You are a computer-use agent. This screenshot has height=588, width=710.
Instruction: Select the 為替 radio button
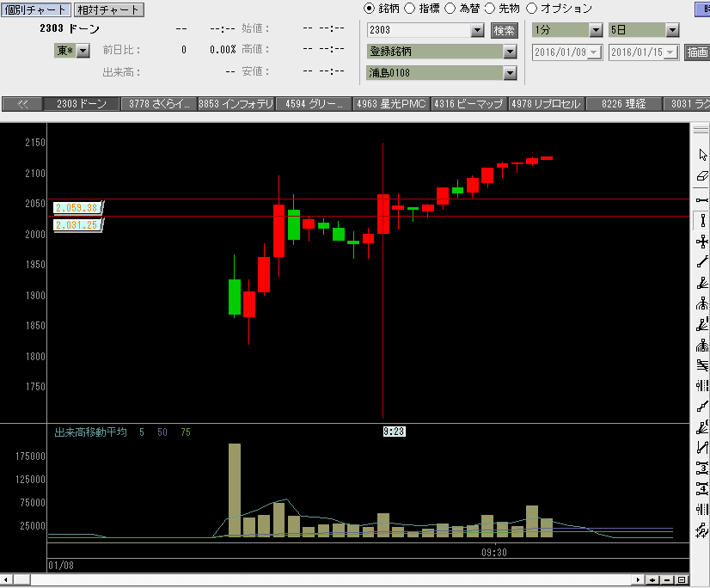pyautogui.click(x=450, y=8)
